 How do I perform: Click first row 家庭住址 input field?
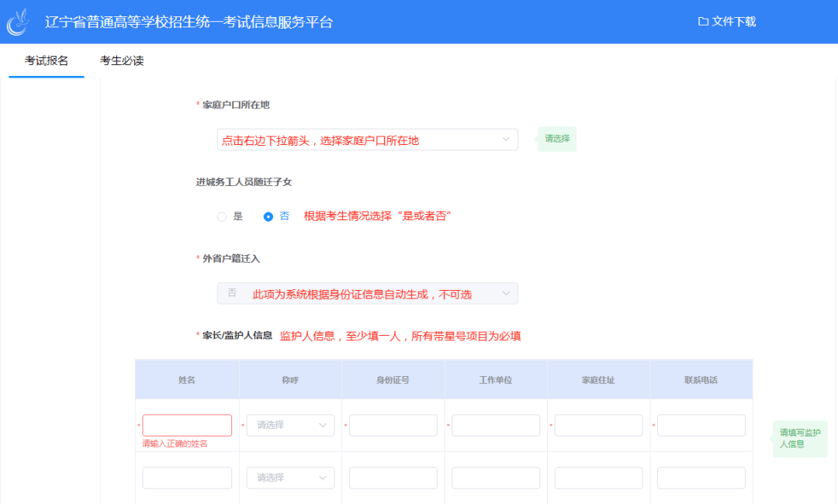click(x=598, y=425)
